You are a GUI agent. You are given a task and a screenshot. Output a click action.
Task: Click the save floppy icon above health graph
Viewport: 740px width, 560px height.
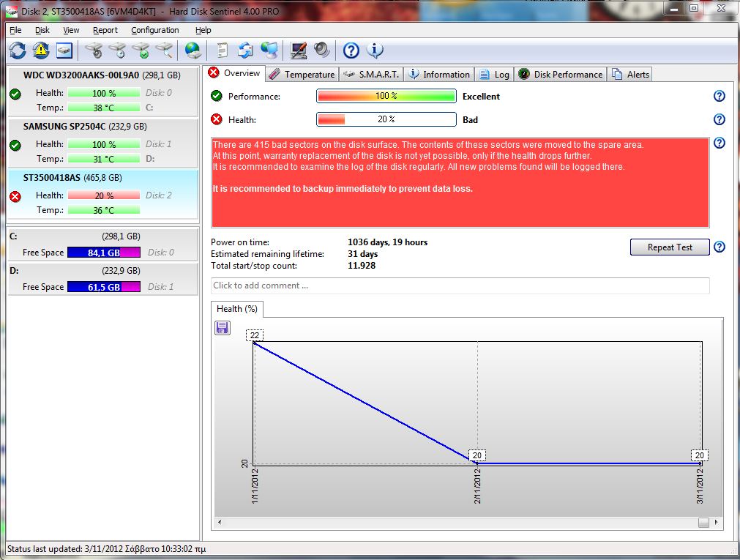coord(223,328)
